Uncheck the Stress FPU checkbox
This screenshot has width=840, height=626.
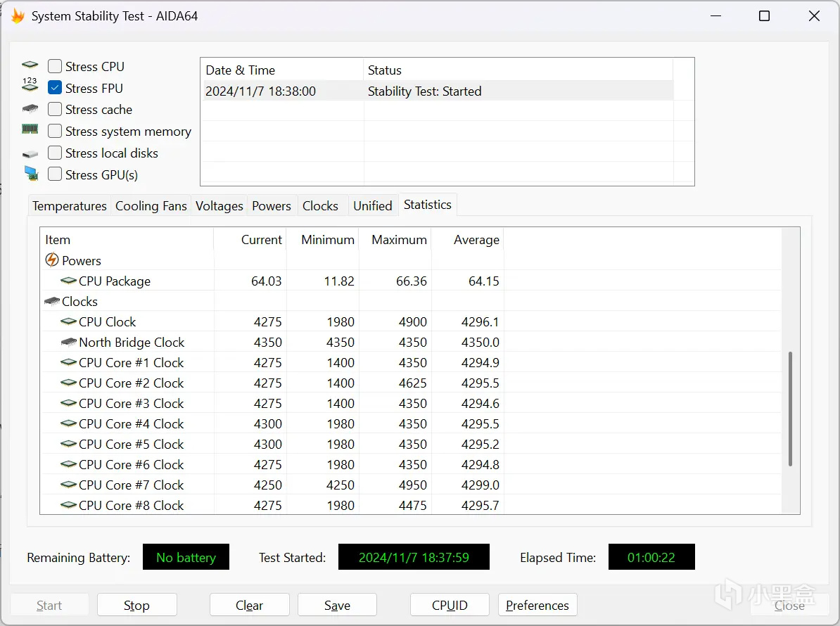(55, 87)
